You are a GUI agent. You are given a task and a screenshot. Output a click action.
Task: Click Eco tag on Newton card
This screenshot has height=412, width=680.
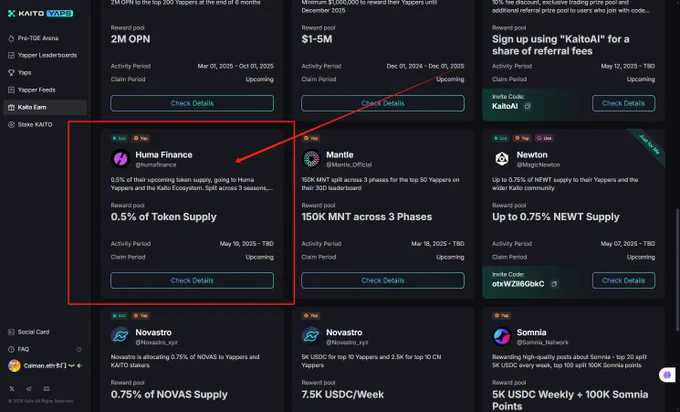[501, 138]
